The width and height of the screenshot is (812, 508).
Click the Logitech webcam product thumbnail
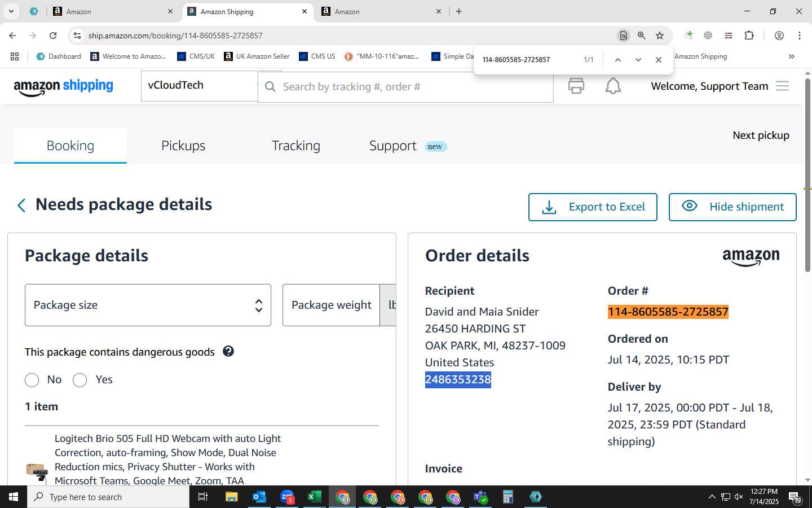tap(37, 471)
